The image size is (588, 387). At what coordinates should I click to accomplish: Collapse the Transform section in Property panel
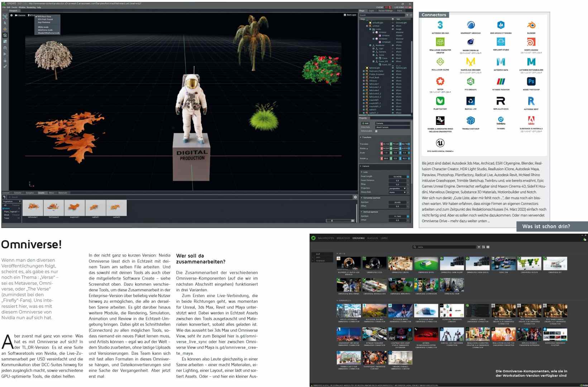tap(361, 137)
